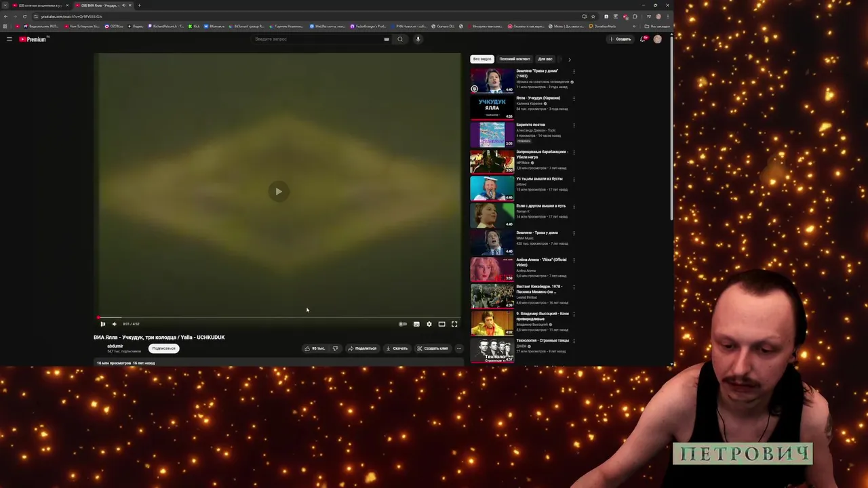Open the notifications bell
Image resolution: width=868 pixels, height=488 pixels.
(643, 39)
